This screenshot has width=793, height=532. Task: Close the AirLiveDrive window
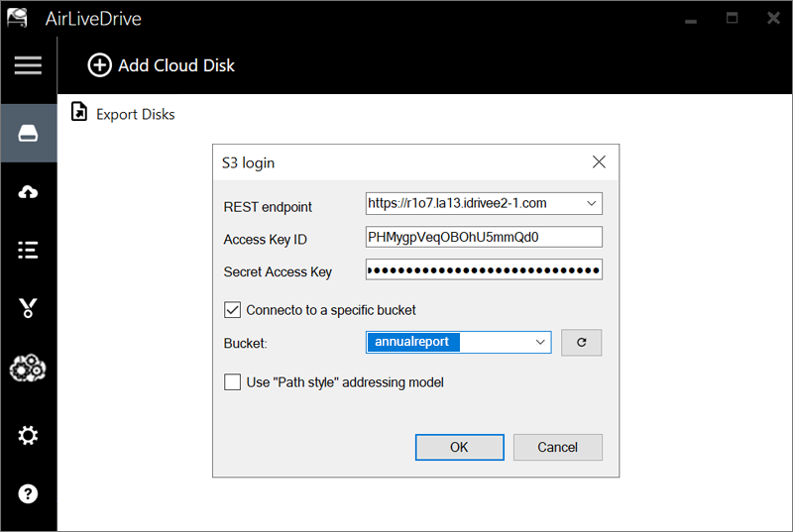click(x=773, y=18)
